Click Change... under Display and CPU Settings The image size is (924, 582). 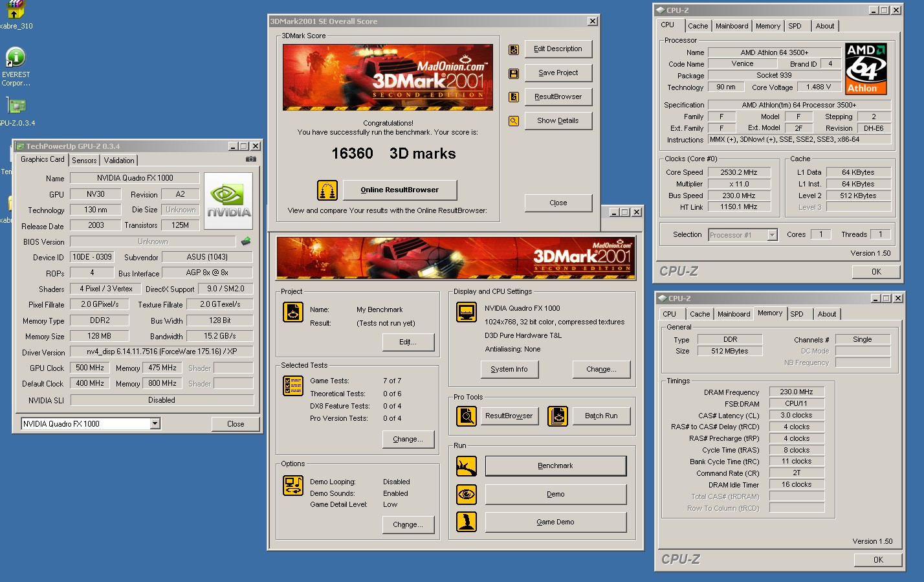click(601, 370)
